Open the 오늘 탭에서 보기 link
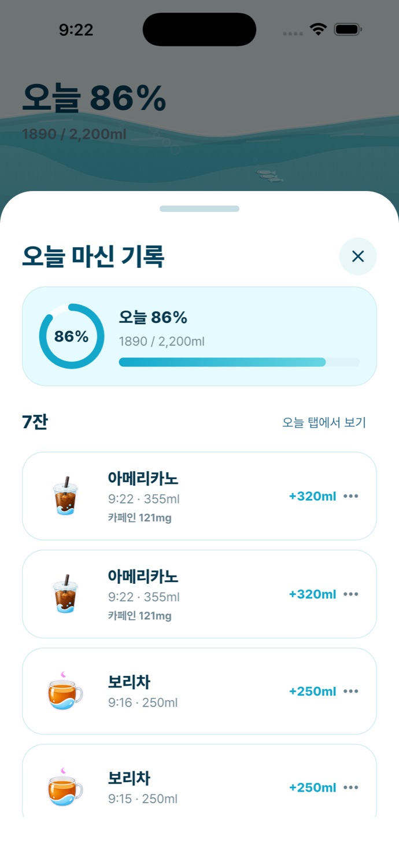399x868 pixels. click(324, 422)
